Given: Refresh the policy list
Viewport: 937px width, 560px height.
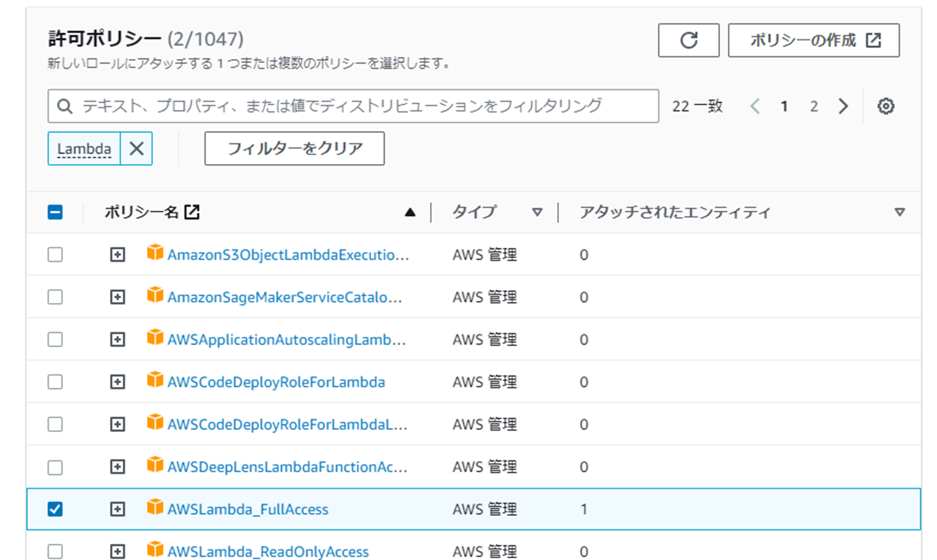Looking at the screenshot, I should [x=689, y=41].
